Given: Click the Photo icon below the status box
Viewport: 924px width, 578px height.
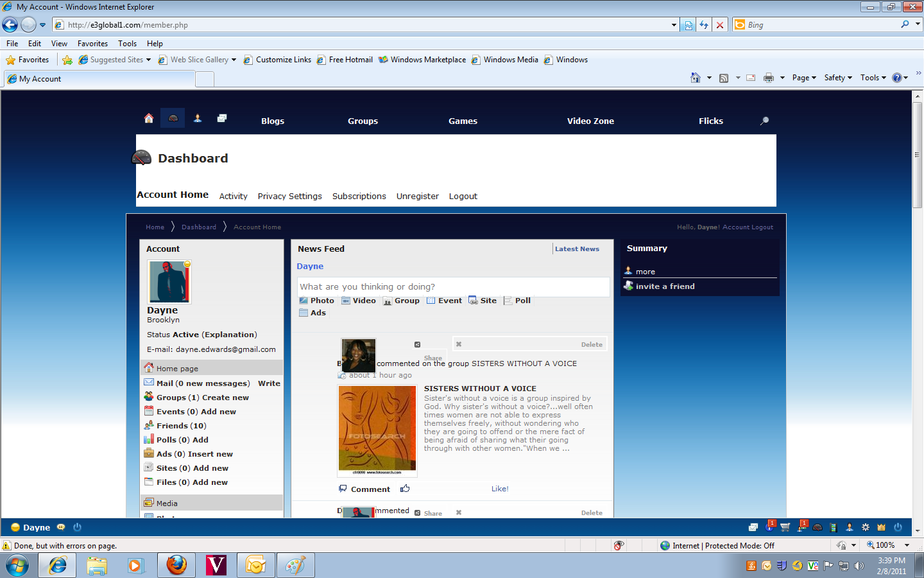Looking at the screenshot, I should 304,301.
